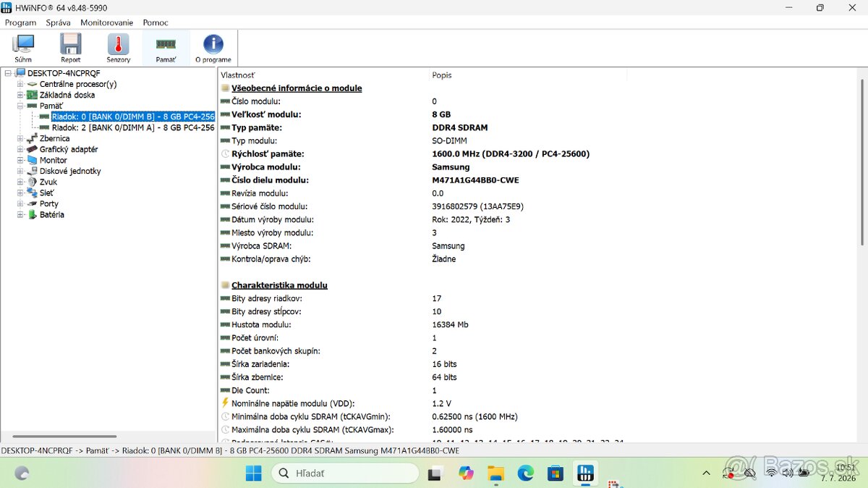868x488 pixels.
Task: Open the Pomoc menu
Action: pyautogui.click(x=156, y=22)
